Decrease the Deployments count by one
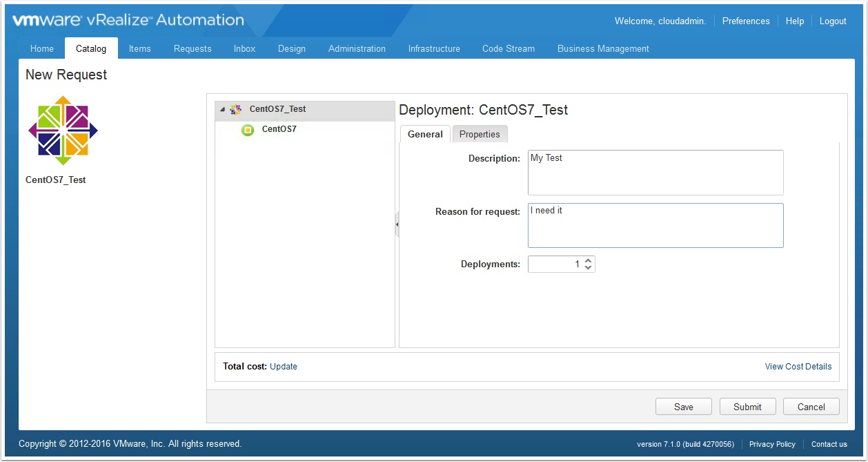 coord(589,268)
